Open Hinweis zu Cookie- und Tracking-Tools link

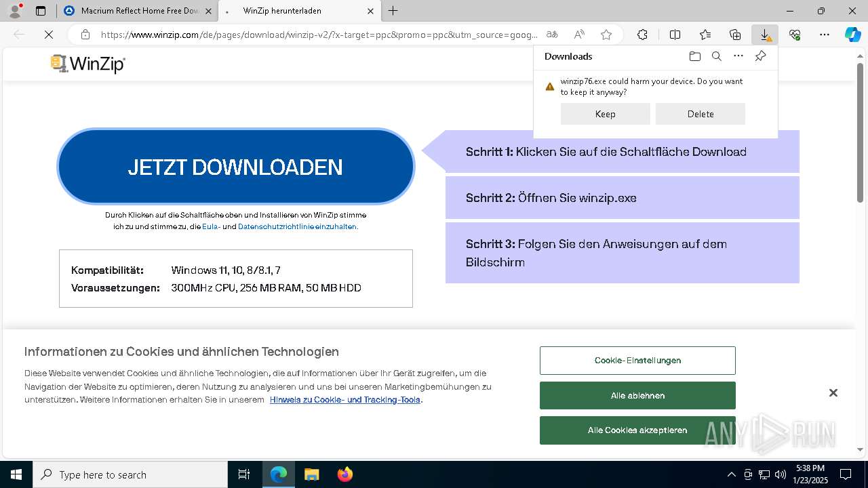click(345, 400)
